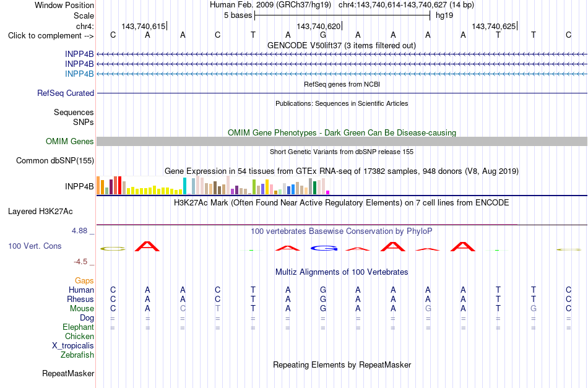Select the 4.88 conservation upper limit value

pos(80,231)
